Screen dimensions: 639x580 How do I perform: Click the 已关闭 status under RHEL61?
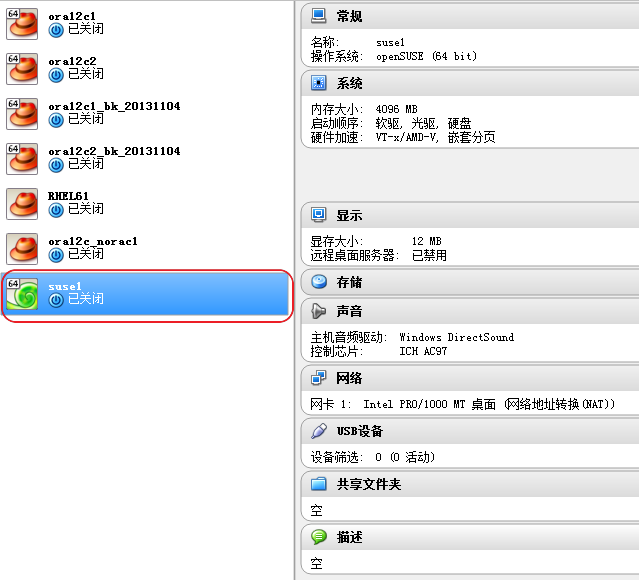(86, 209)
